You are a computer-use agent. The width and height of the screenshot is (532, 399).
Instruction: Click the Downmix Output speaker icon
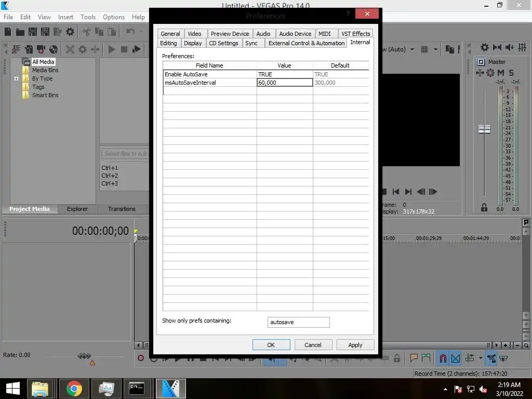[x=497, y=47]
